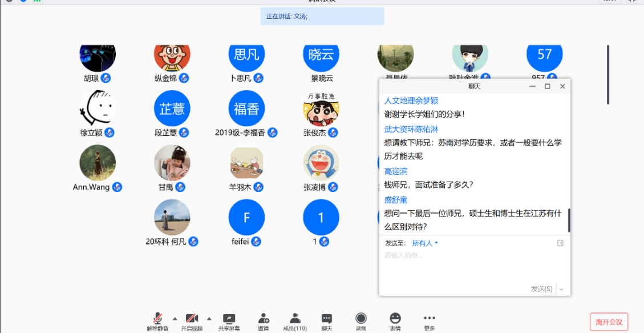Click the 离开会议 leave meeting button

pyautogui.click(x=609, y=322)
